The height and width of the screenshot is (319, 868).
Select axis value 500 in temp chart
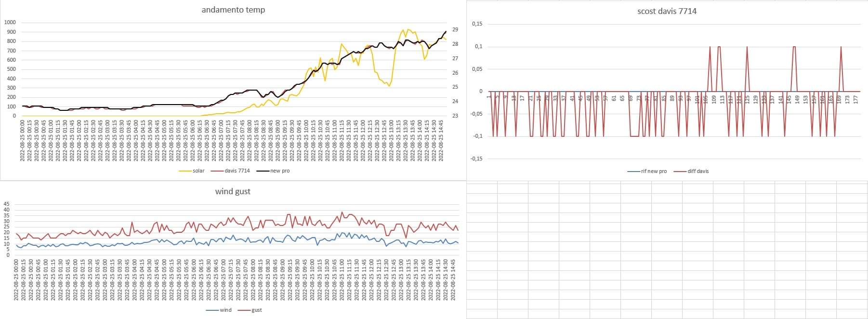(x=11, y=69)
